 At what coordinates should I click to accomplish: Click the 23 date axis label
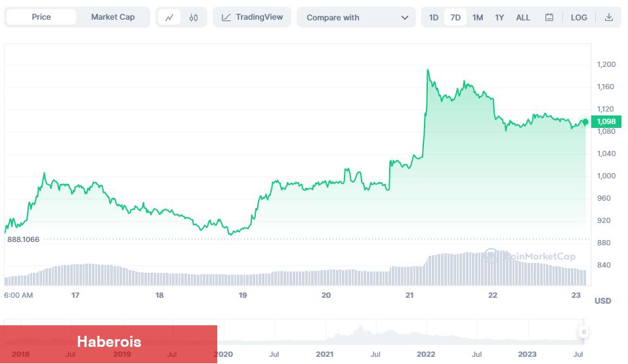(576, 295)
